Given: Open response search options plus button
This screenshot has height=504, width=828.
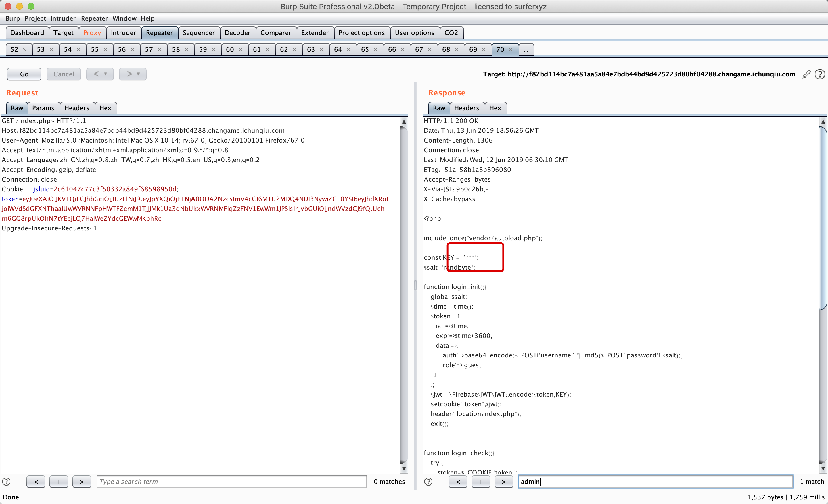Looking at the screenshot, I should [x=480, y=482].
